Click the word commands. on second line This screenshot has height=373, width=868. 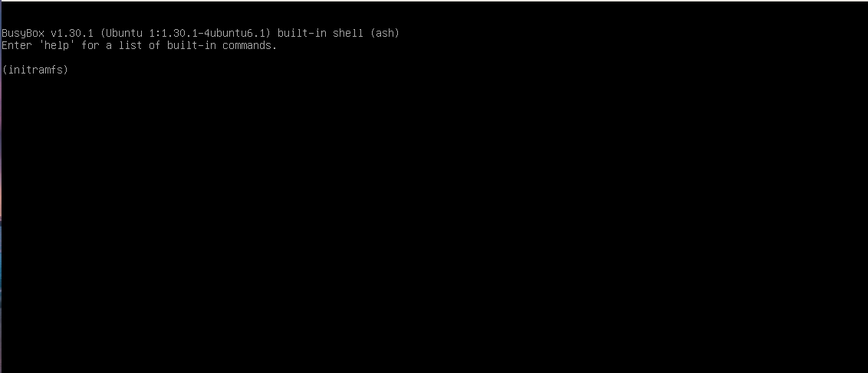(x=250, y=45)
